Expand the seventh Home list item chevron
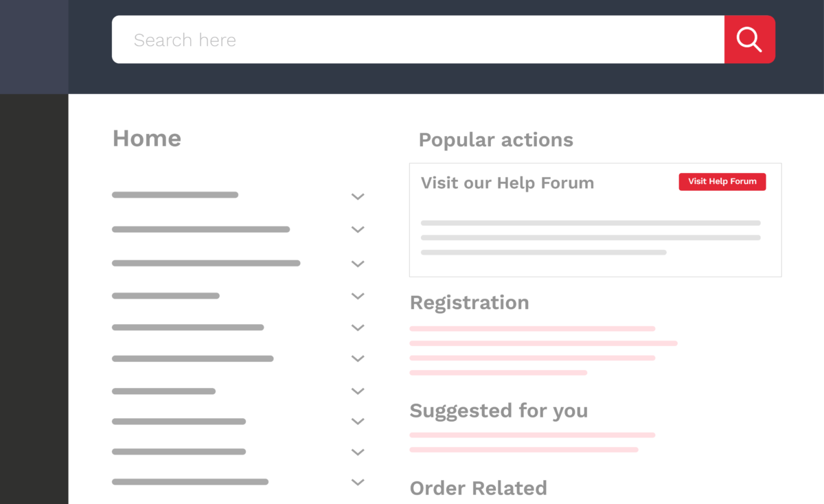This screenshot has width=824, height=504. [358, 391]
